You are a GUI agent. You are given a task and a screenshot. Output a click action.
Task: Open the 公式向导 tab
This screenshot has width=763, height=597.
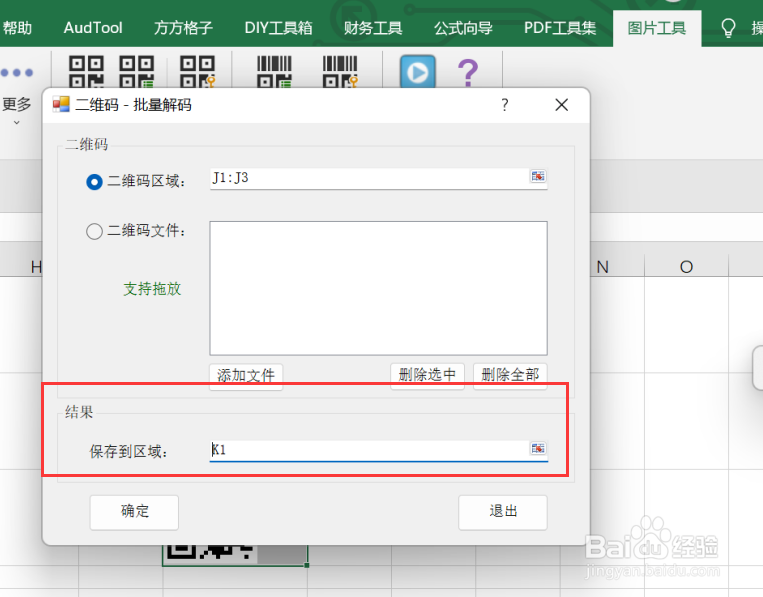click(463, 28)
